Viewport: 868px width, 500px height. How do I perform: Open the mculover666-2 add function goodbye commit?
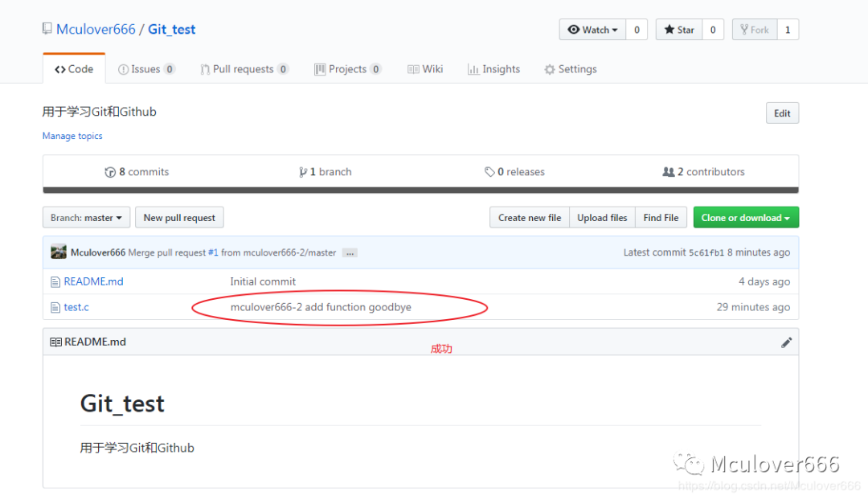(321, 307)
